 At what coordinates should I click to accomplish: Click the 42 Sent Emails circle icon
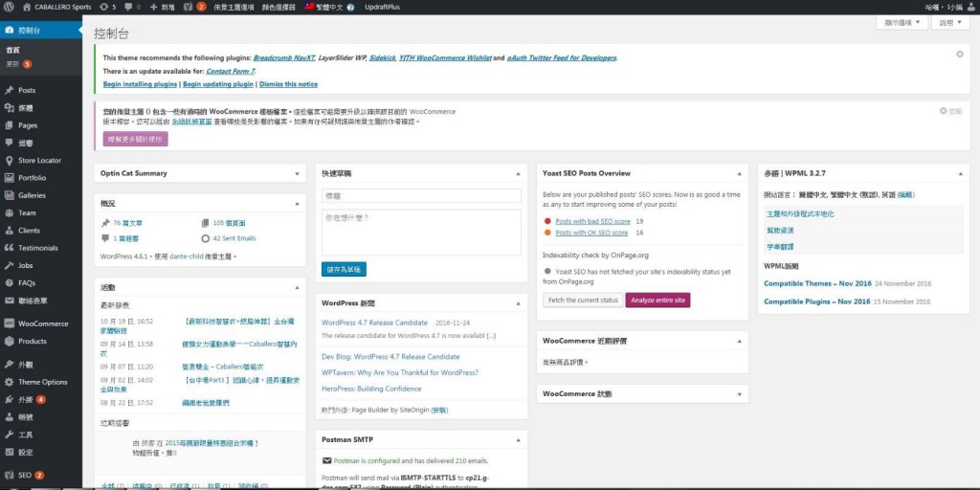point(205,238)
